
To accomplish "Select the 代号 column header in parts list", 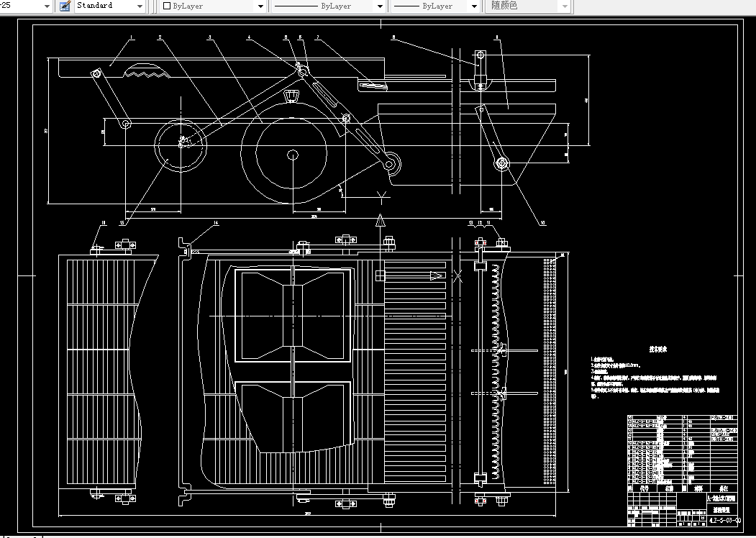I will click(644, 488).
